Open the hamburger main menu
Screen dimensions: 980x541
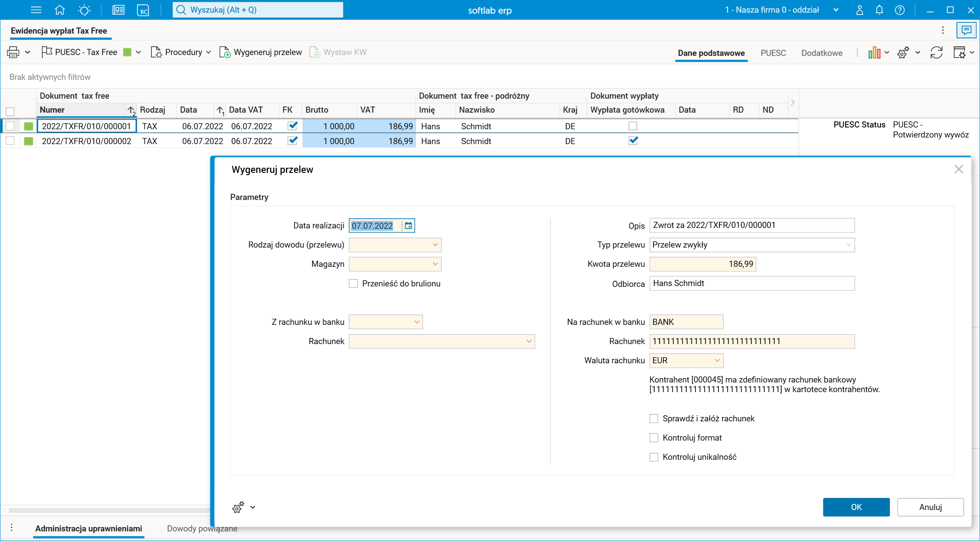pos(36,10)
